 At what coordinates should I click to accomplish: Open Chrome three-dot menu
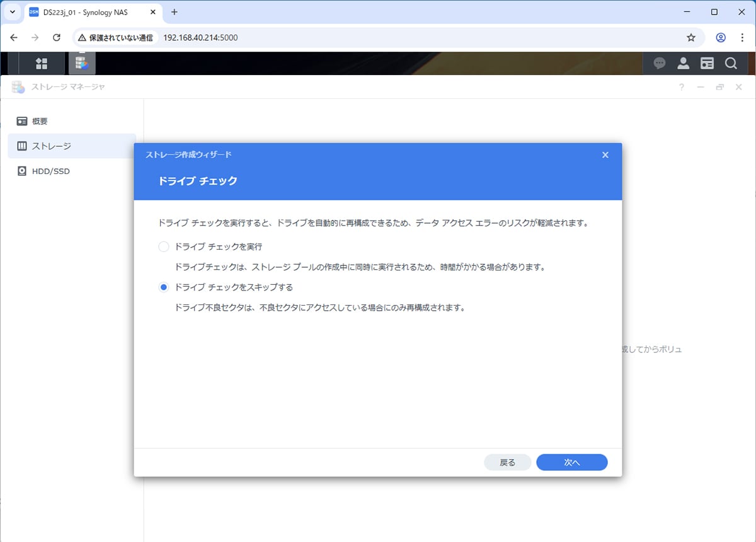click(742, 38)
